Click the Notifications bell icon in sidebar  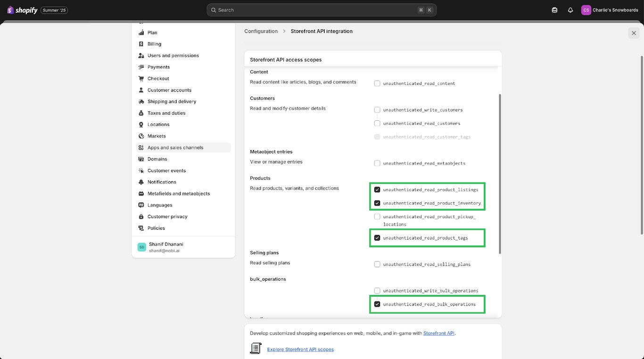coord(141,182)
